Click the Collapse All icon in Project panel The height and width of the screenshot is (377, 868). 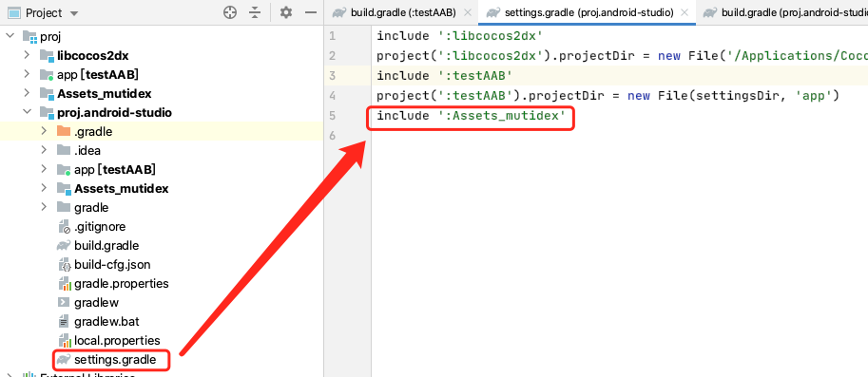pyautogui.click(x=255, y=12)
